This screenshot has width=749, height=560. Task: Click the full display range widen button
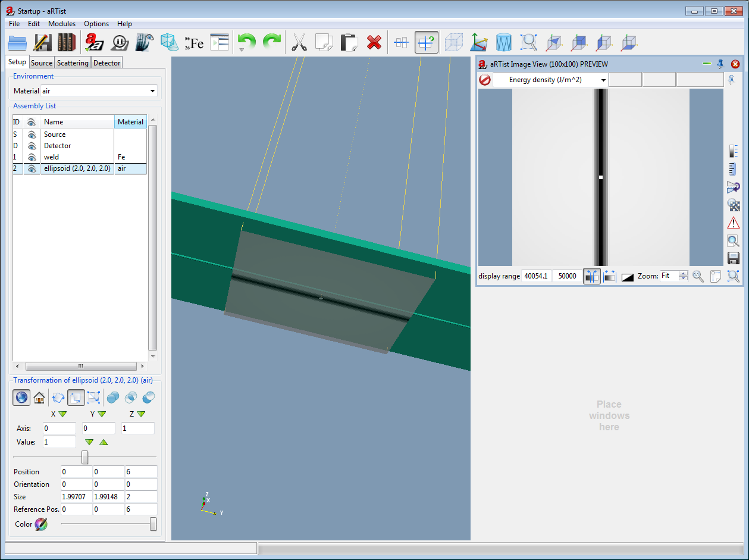610,276
